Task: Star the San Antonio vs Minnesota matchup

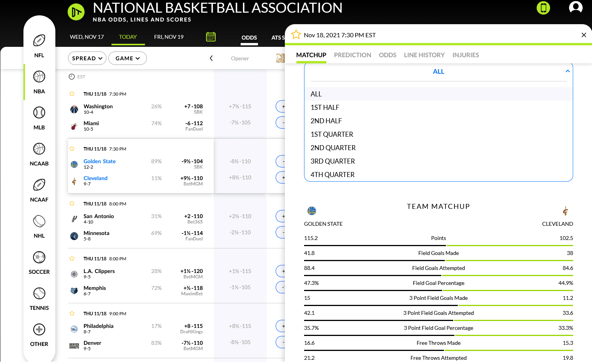Action: [72, 204]
